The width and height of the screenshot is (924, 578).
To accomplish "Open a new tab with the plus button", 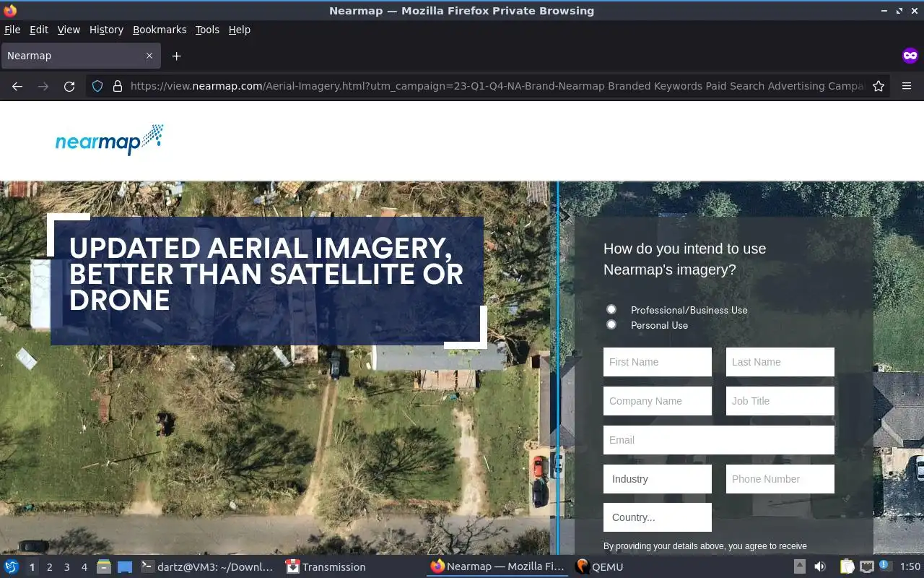I will point(176,56).
